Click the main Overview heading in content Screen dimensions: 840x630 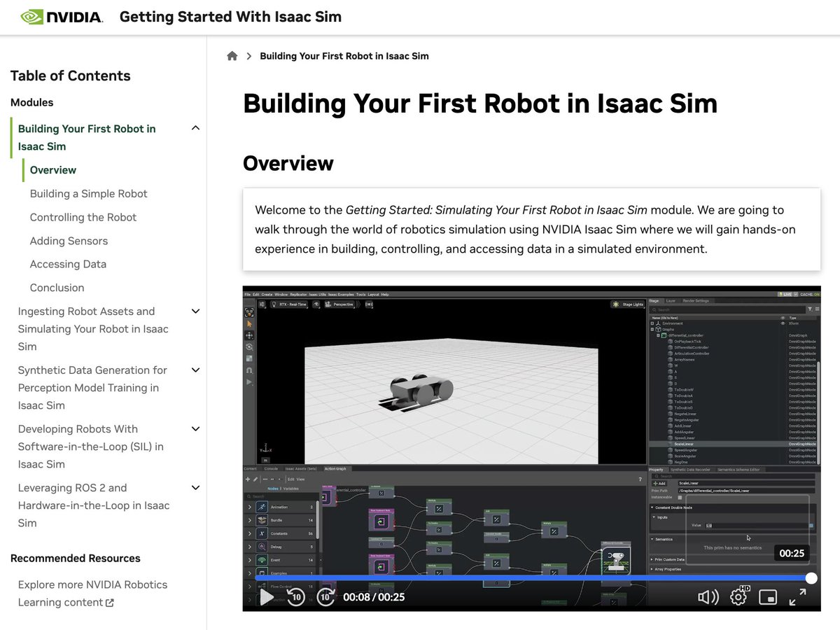pyautogui.click(x=288, y=163)
